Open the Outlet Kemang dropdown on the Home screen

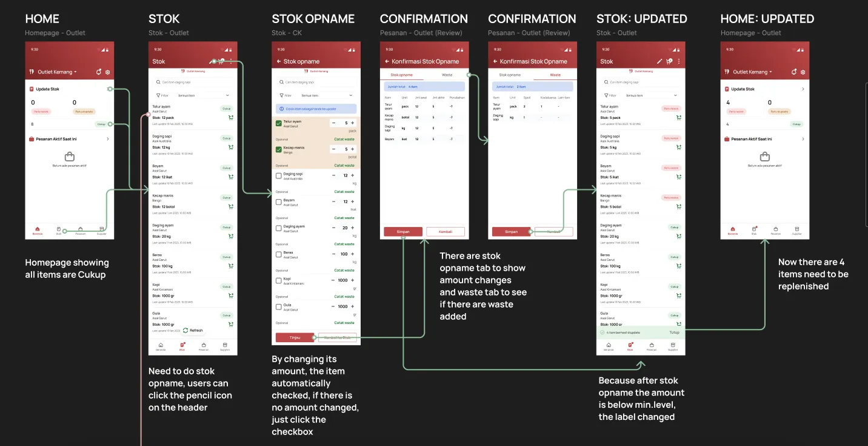[x=57, y=72]
